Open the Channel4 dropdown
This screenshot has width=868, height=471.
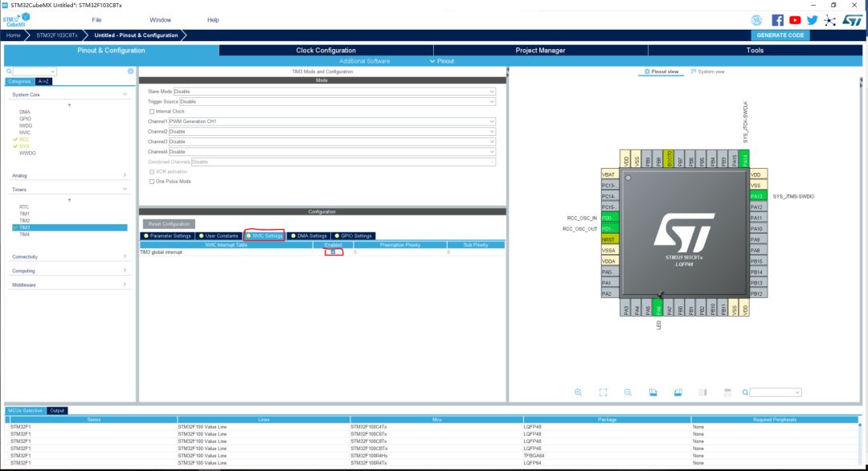332,152
